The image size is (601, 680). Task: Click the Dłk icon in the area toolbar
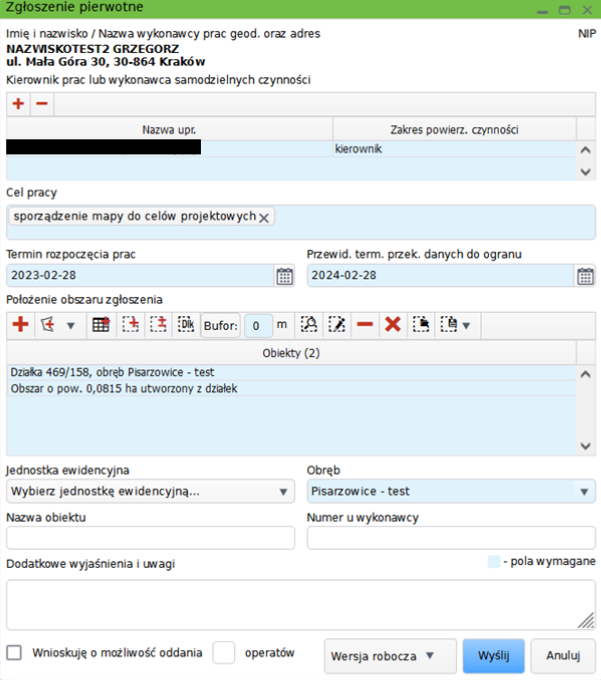(x=185, y=325)
